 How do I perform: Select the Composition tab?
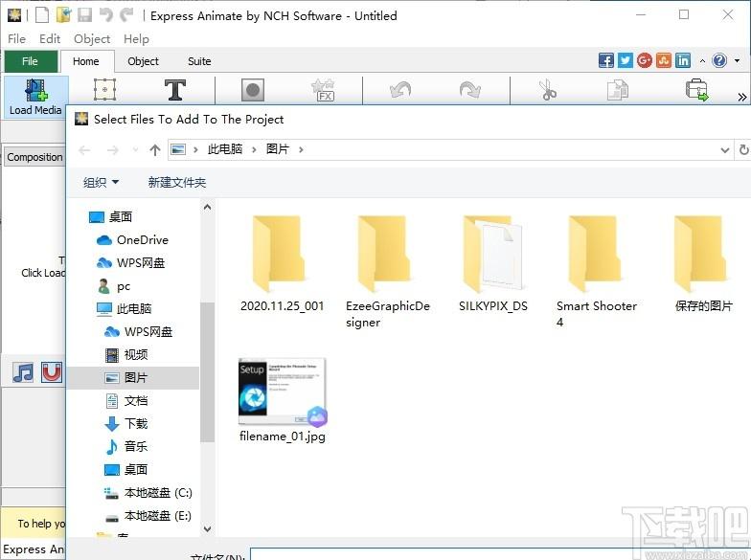click(34, 157)
